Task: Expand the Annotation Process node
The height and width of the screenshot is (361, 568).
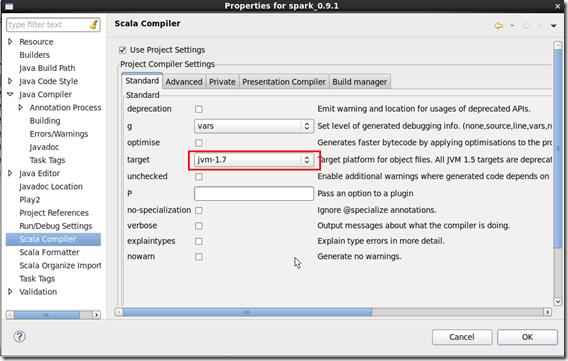Action: tap(20, 108)
